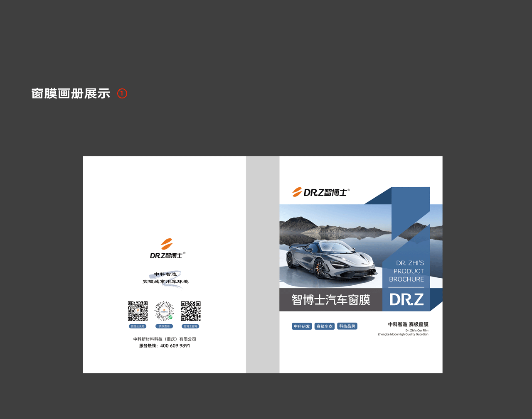Viewport: 532px width, 419px height.
Task: Click the 窗膜画册展示 heading
Action: tap(71, 93)
